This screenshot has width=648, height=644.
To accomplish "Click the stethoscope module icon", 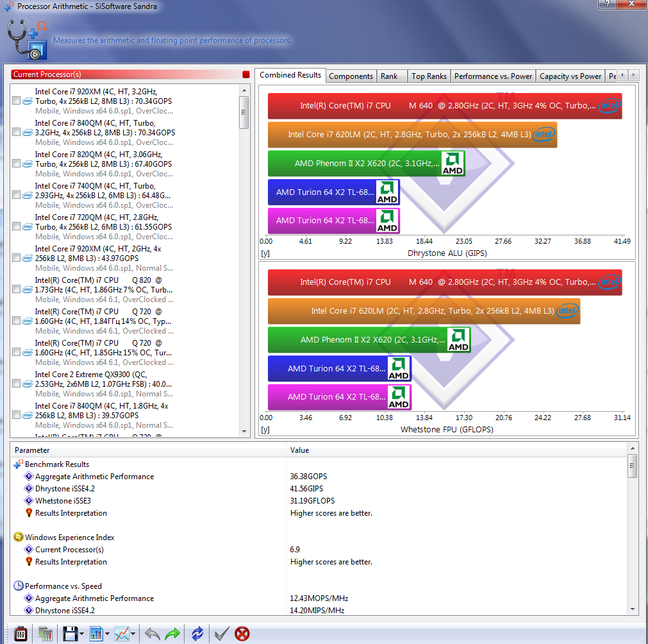I will point(28,39).
